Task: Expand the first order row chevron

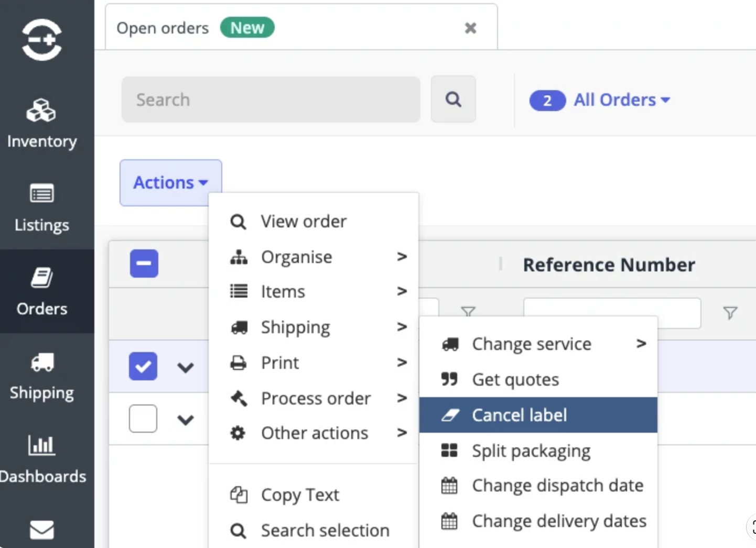Action: tap(186, 368)
